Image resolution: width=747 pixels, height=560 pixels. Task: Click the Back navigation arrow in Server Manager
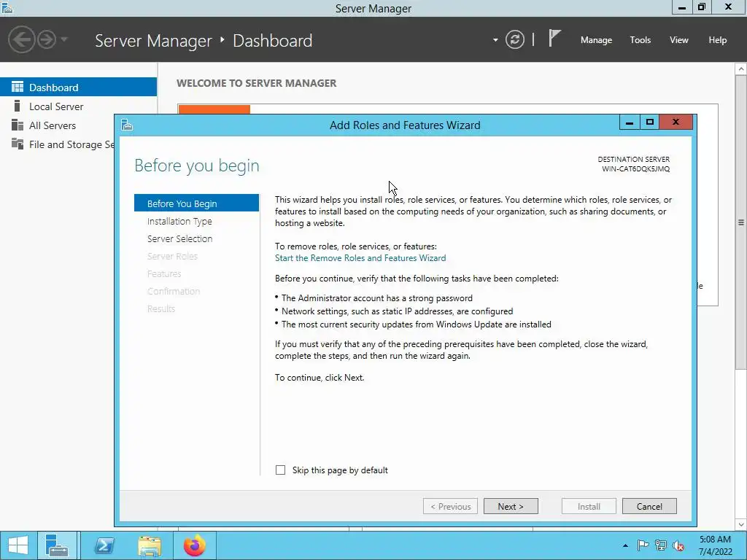click(x=21, y=39)
